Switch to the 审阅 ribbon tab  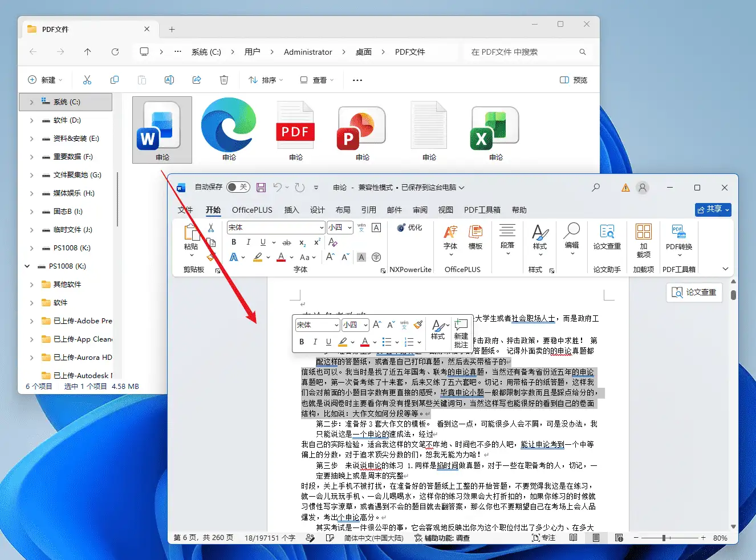420,210
